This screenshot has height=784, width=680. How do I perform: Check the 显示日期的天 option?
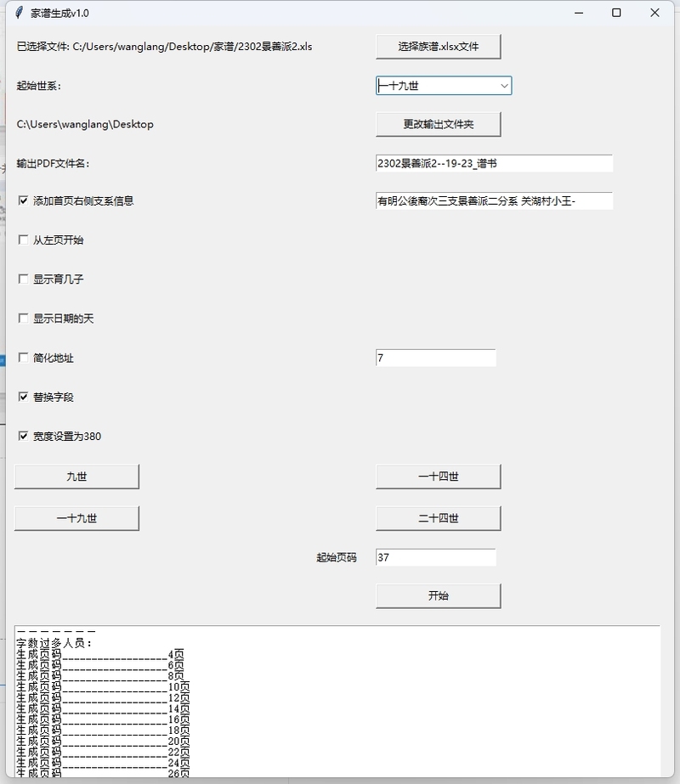pyautogui.click(x=23, y=319)
